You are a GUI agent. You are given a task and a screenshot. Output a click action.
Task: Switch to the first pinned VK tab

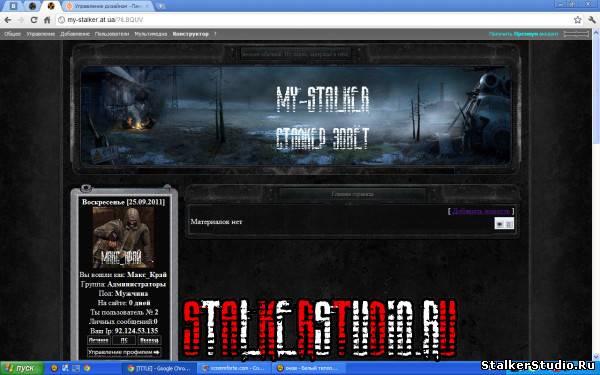pos(13,6)
